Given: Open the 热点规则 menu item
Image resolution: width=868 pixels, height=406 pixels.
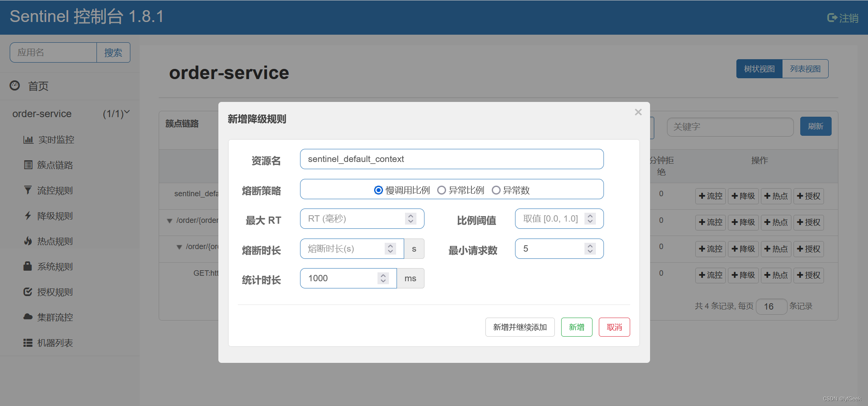Looking at the screenshot, I should click(55, 241).
